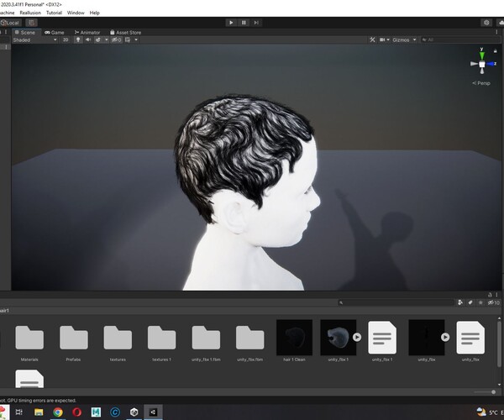
Task: Open the grid settings dropdown arrow
Action: point(136,39)
